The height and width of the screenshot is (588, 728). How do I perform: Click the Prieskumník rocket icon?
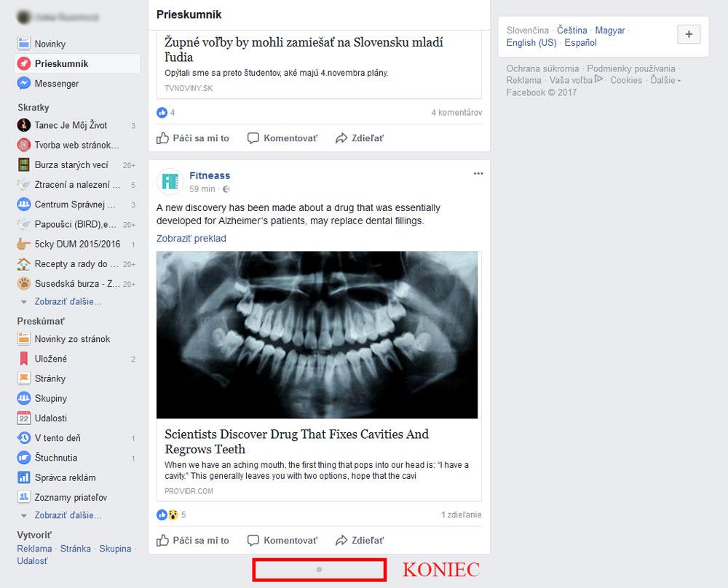tap(24, 63)
